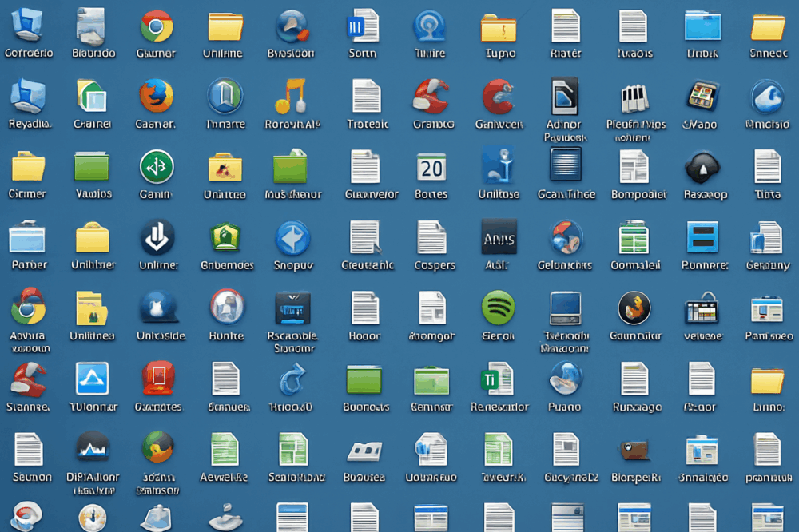Open the Chrome icon labeled Glaumer
The height and width of the screenshot is (532, 799).
coord(157,26)
